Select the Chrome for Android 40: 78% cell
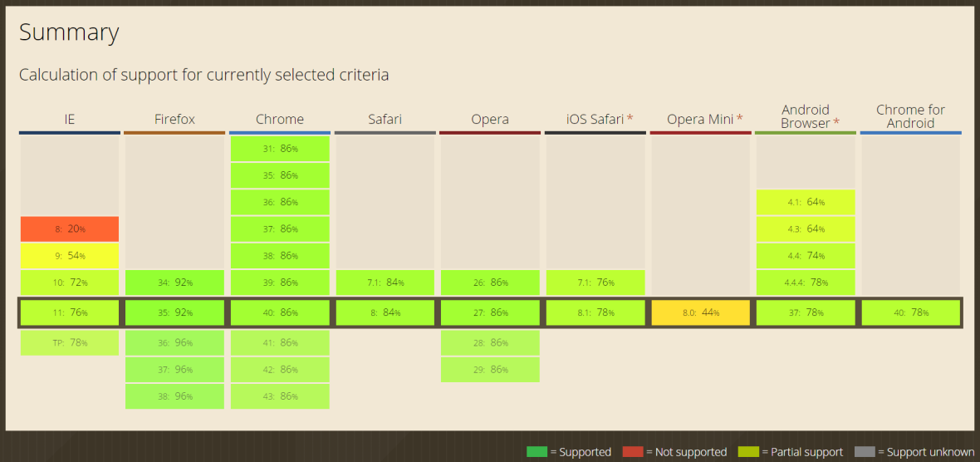This screenshot has height=462, width=980. [x=910, y=312]
